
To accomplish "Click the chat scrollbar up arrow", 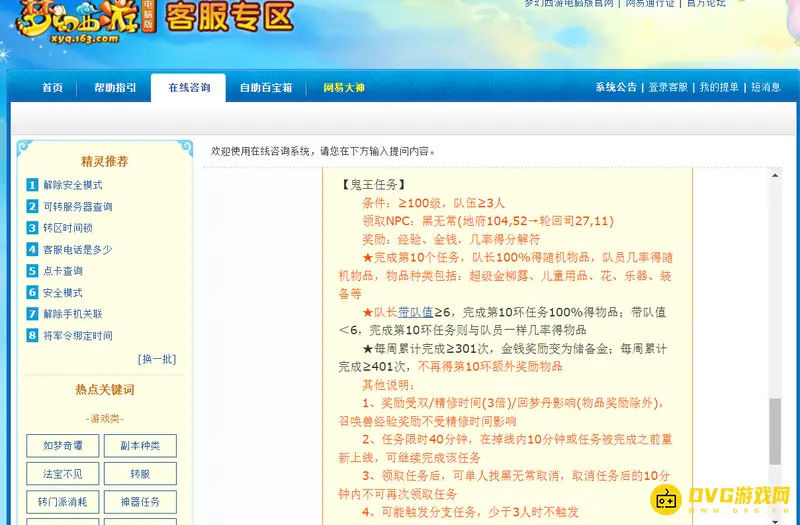I will click(775, 176).
